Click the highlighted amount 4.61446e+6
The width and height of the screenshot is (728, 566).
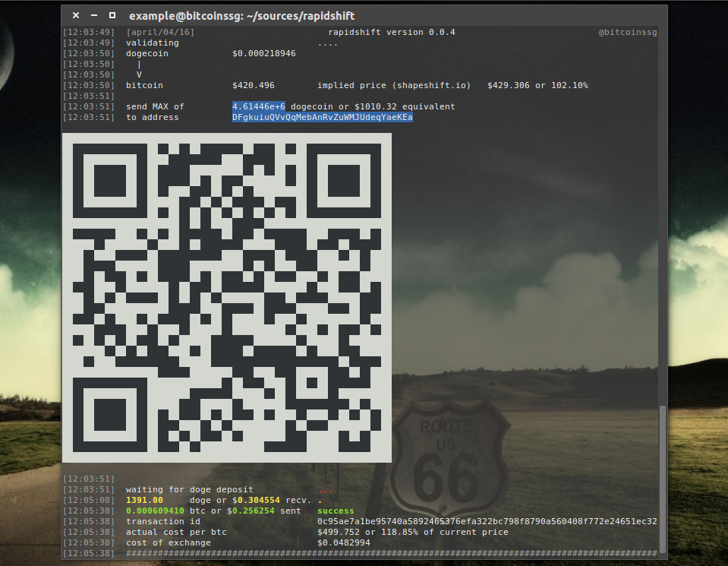tap(259, 106)
